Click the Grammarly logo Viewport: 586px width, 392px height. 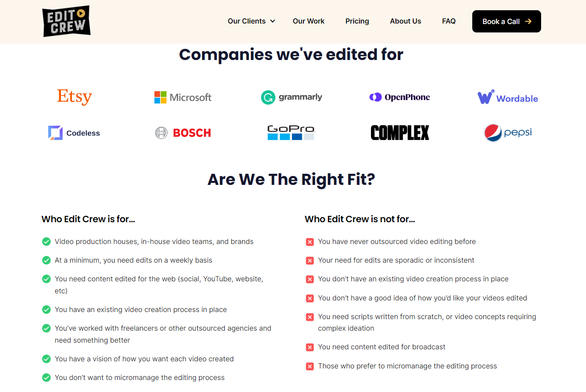click(291, 97)
